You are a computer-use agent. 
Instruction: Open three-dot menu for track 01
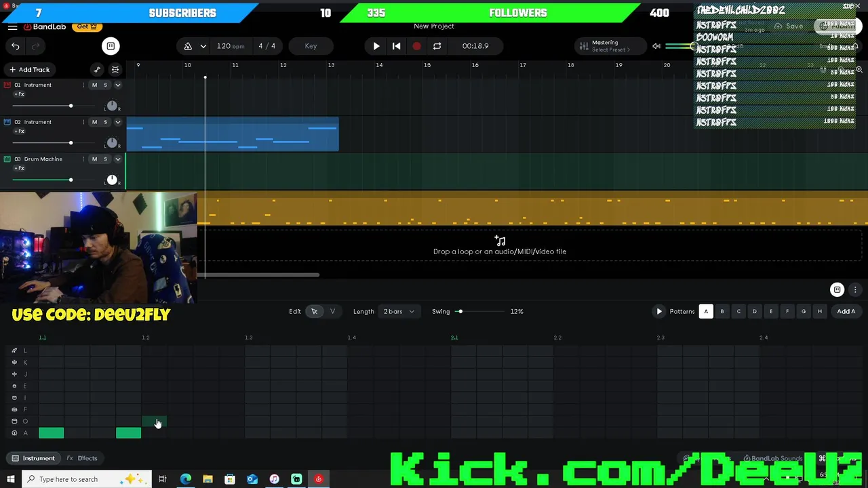point(83,85)
